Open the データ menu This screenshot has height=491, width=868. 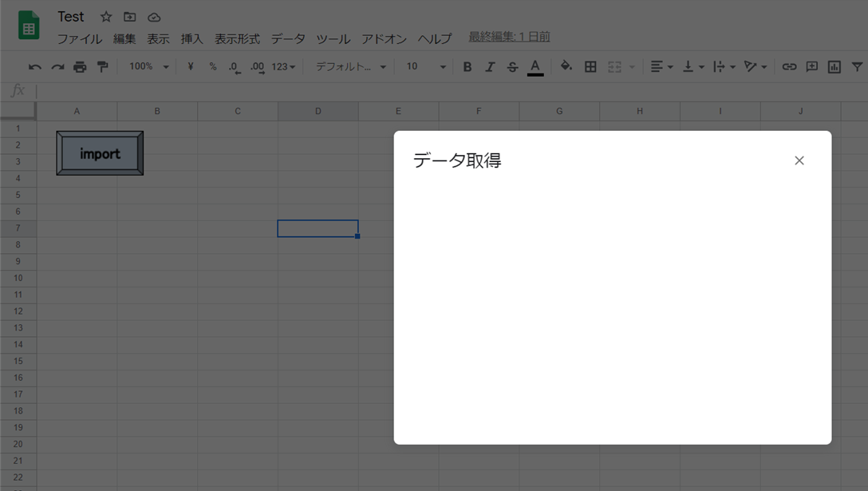point(288,39)
